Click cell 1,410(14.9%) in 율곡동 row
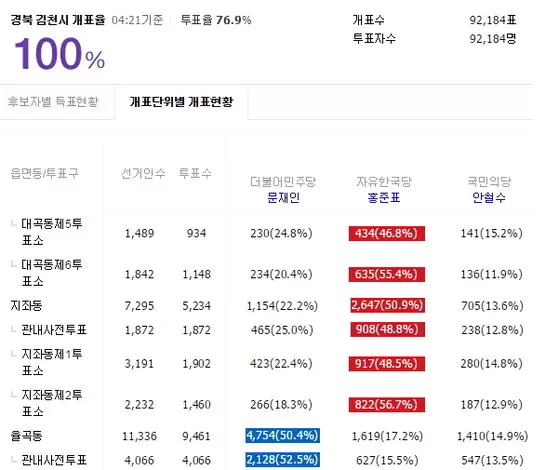 tap(493, 436)
